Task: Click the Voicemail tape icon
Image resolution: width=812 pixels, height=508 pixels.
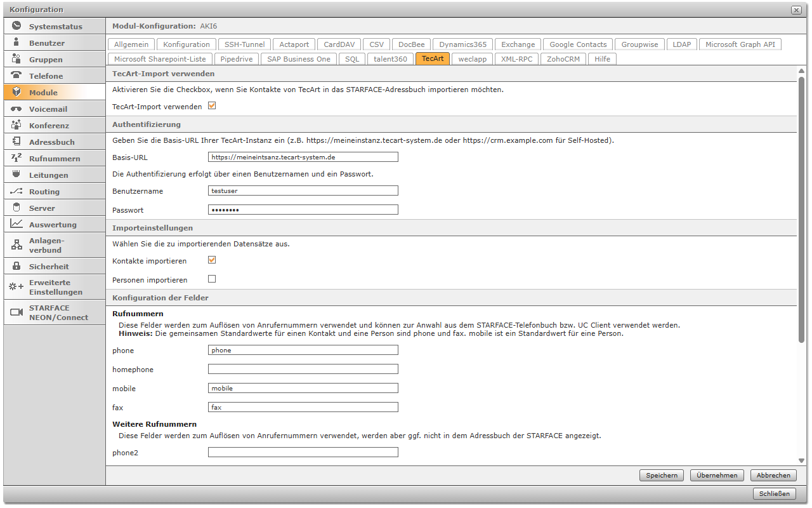Action: coord(16,109)
